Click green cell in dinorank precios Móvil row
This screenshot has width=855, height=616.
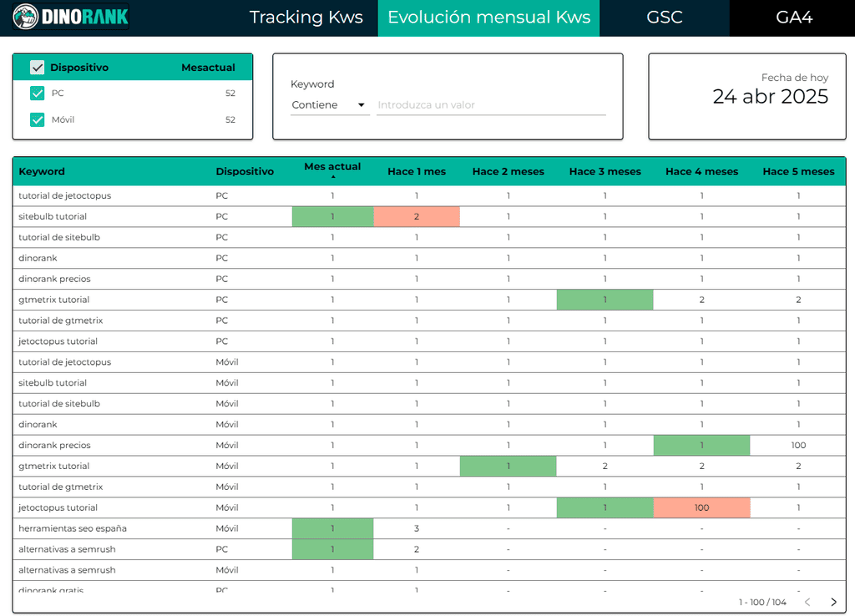pyautogui.click(x=701, y=446)
